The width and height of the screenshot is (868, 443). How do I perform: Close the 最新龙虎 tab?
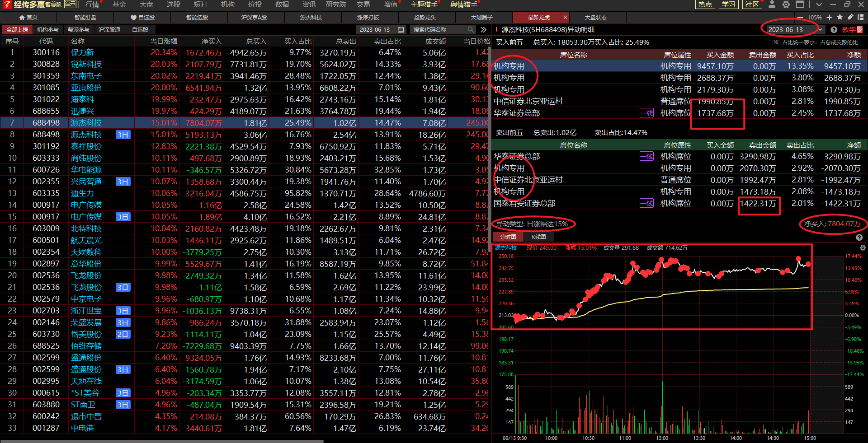565,18
